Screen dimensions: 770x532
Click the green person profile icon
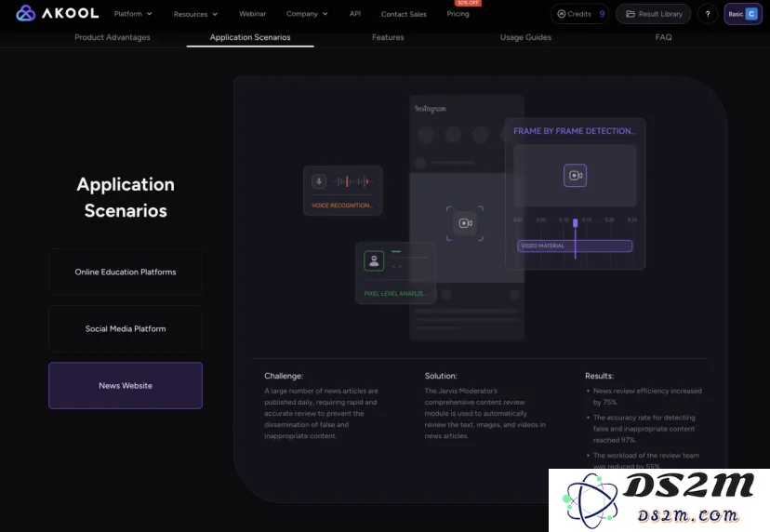tap(374, 260)
